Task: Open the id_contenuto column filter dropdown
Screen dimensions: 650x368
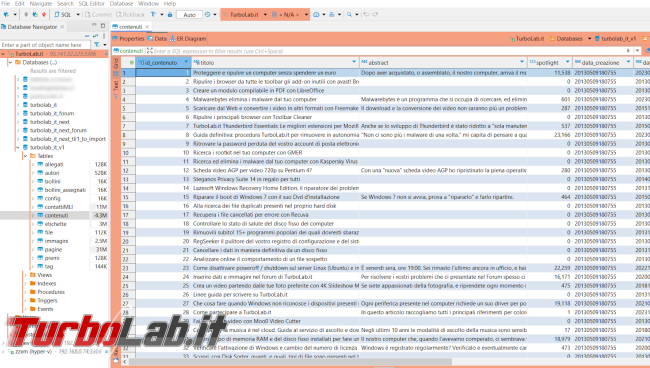Action: coord(186,62)
